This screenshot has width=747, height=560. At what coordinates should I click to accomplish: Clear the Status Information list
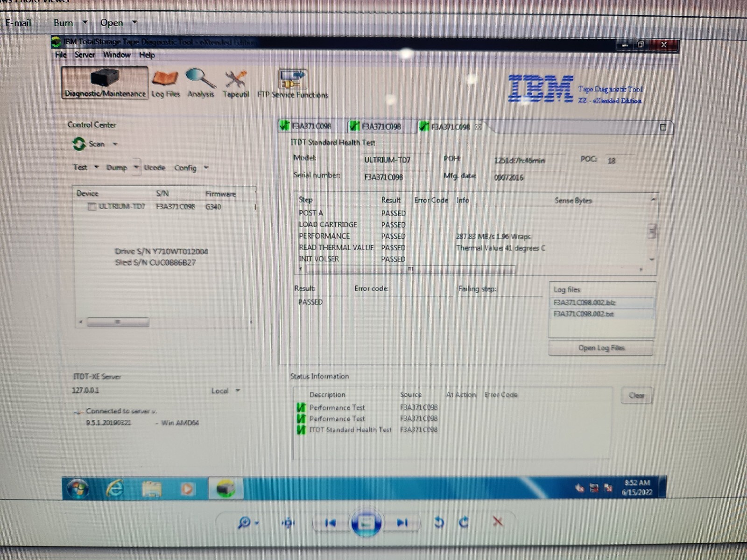tap(636, 395)
